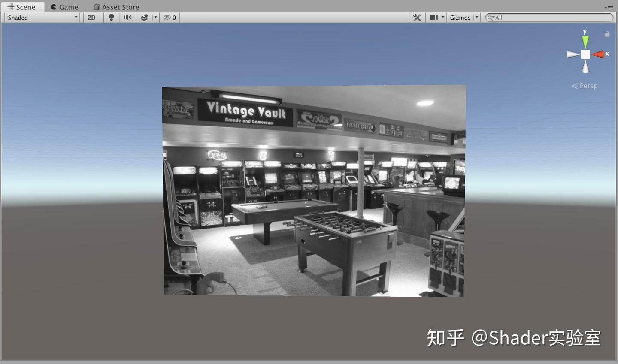The width and height of the screenshot is (618, 364).
Task: Open the panel options menu icon
Action: (x=609, y=7)
